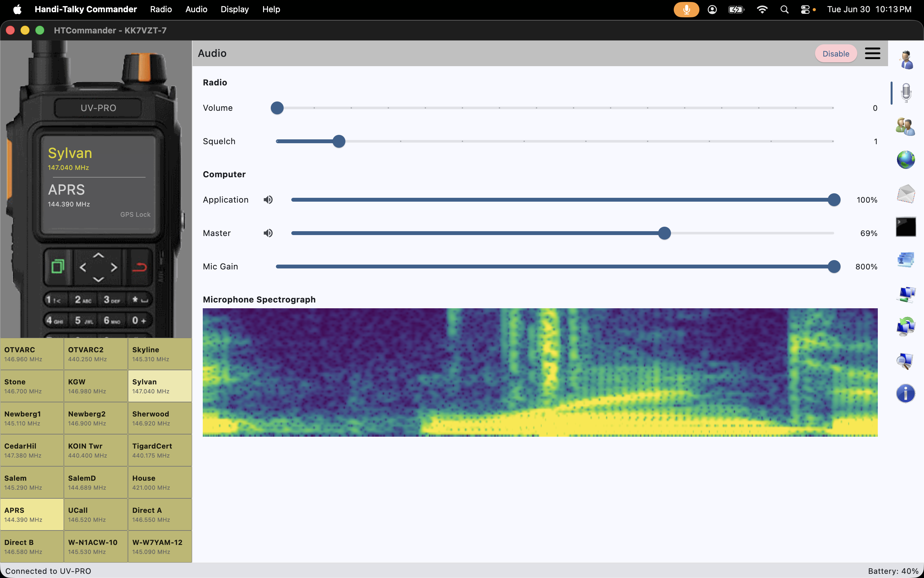Open the Radio menu
Viewport: 924px width, 578px height.
(161, 9)
